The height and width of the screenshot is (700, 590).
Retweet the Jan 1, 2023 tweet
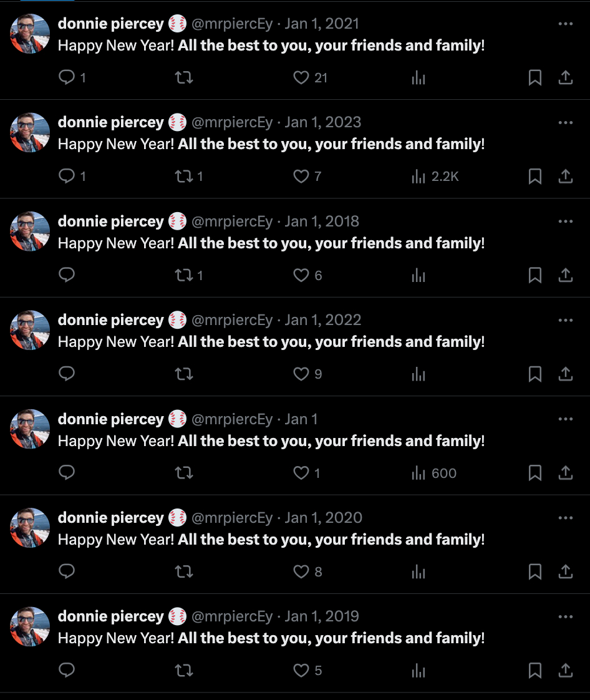coord(184,177)
